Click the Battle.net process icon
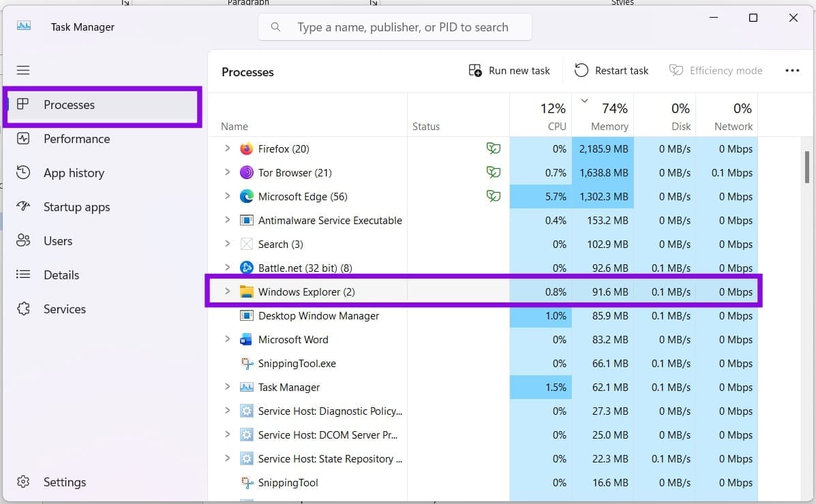Screen dimensions: 816x504 point(246,268)
